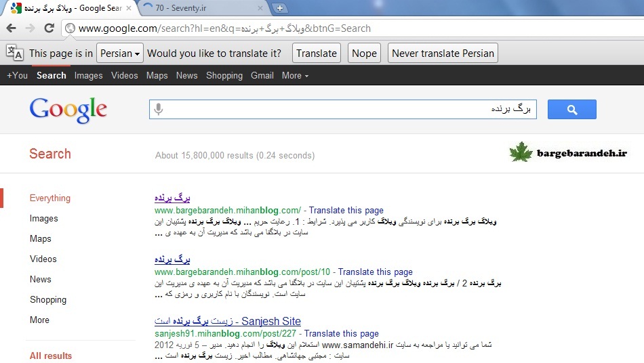Click the globe site info icon in address bar
Viewport: 644px width, 363px height.
pyautogui.click(x=71, y=28)
